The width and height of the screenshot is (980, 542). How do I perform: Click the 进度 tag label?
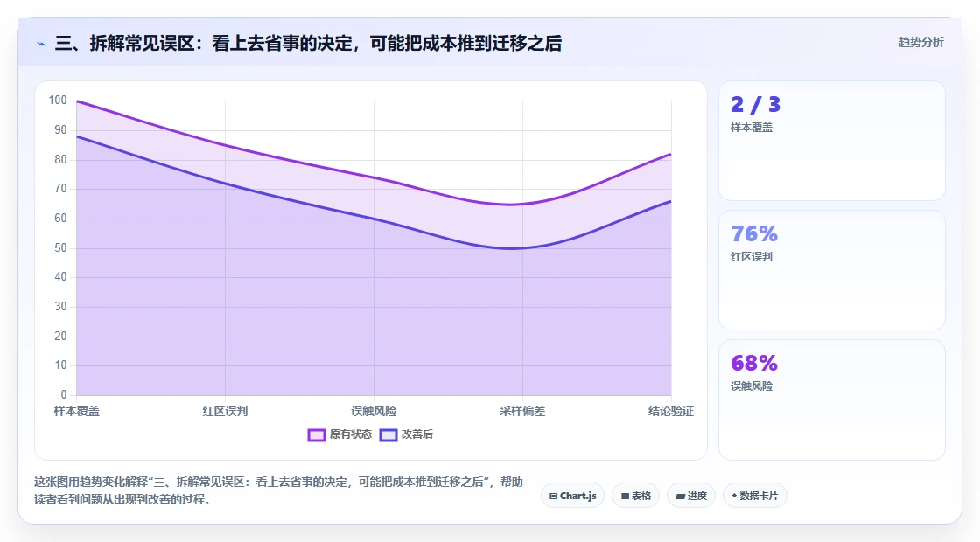coord(696,496)
